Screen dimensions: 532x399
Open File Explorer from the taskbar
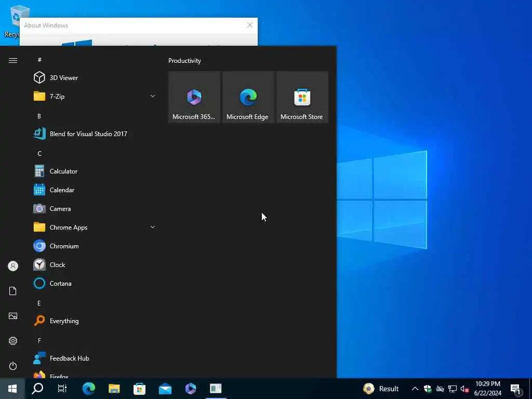(114, 389)
